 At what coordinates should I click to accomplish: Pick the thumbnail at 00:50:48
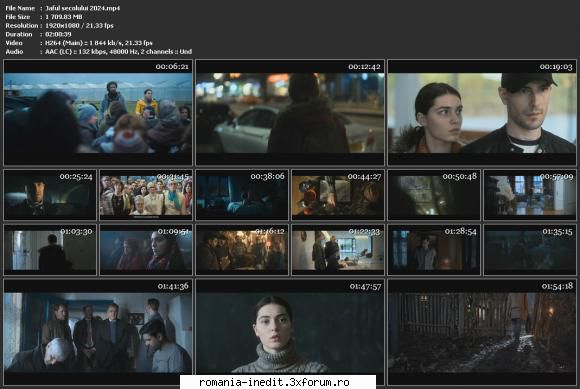(434, 195)
